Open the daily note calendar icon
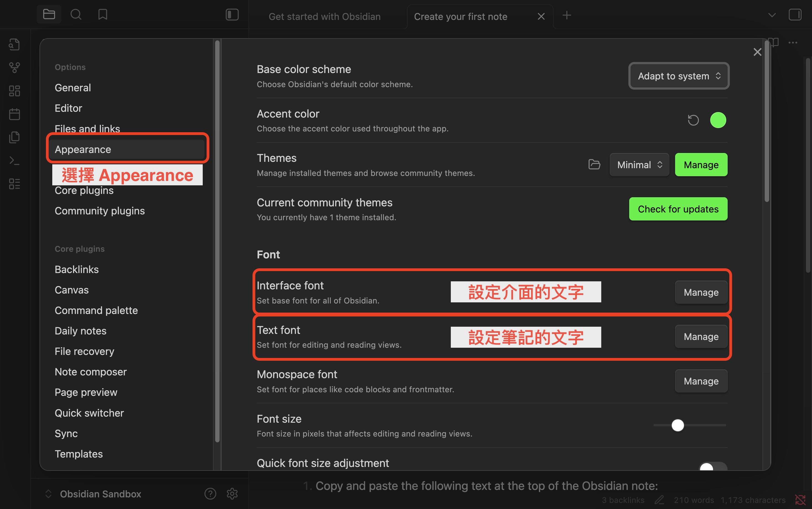Viewport: 812px width, 509px height. tap(14, 114)
